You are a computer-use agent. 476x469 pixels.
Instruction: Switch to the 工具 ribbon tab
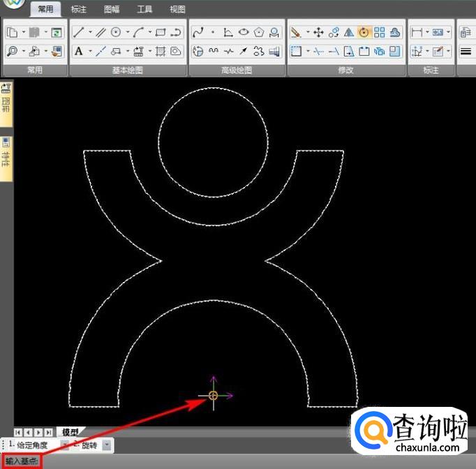[144, 10]
